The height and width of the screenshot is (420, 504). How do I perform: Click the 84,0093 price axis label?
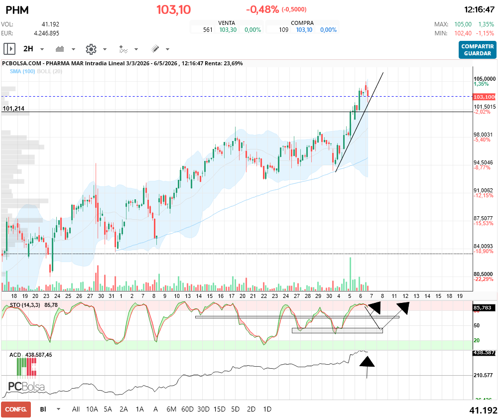click(483, 246)
